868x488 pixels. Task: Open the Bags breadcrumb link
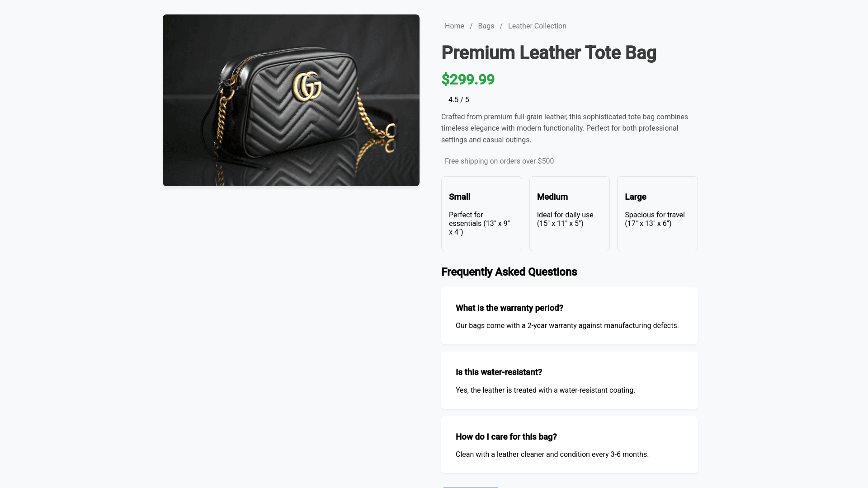tap(486, 26)
